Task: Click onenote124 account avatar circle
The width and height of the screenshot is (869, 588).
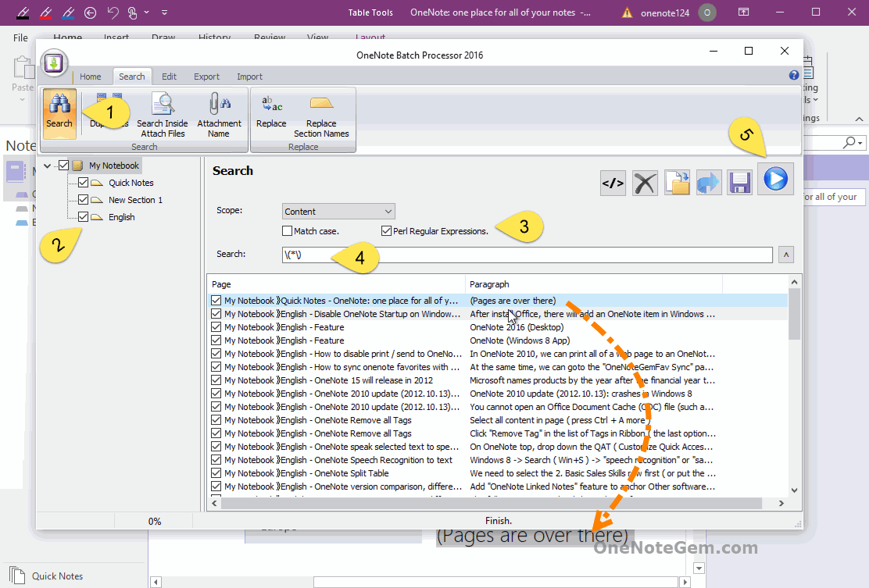Action: (707, 12)
